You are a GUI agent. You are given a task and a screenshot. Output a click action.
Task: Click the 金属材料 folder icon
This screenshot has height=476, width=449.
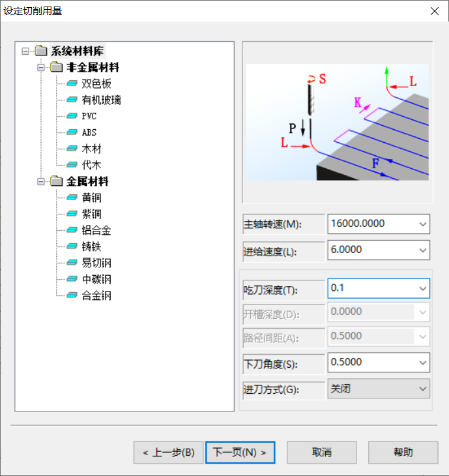57,181
